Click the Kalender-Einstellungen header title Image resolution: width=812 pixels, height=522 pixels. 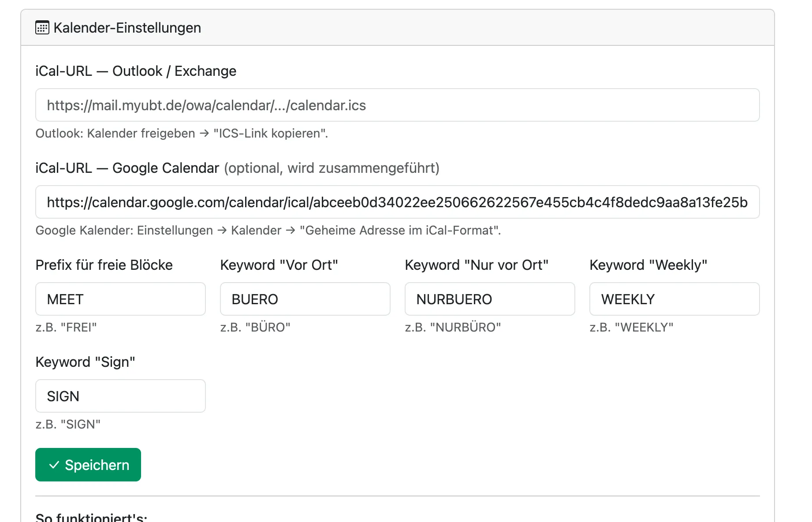(x=127, y=28)
